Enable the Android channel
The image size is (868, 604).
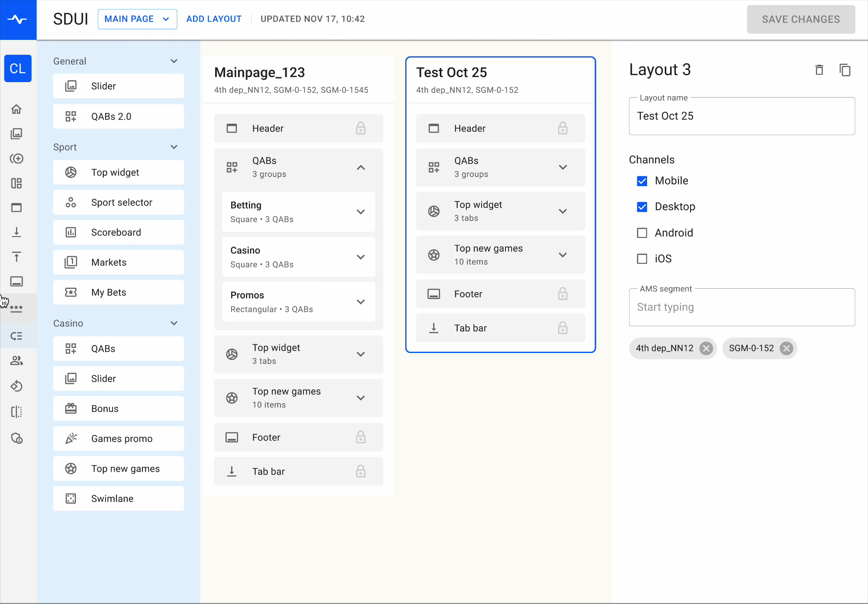click(642, 233)
